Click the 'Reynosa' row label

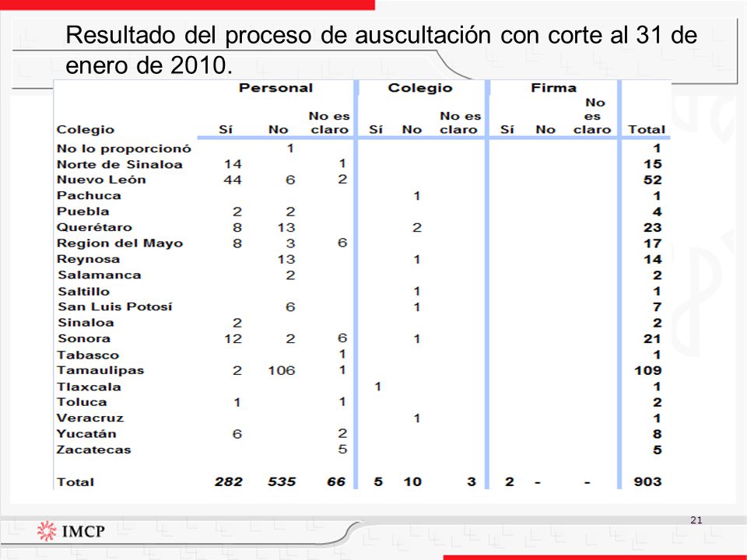point(88,260)
